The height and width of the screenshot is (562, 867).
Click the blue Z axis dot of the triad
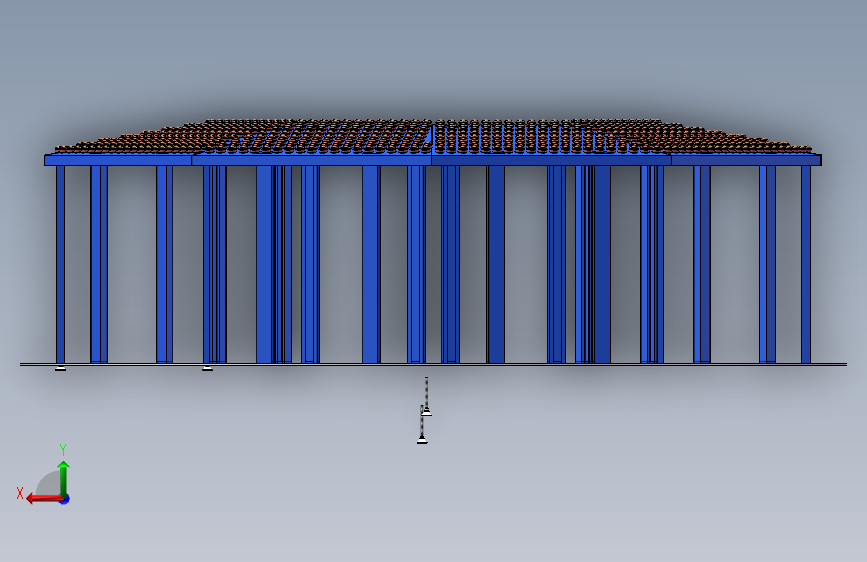pyautogui.click(x=65, y=499)
